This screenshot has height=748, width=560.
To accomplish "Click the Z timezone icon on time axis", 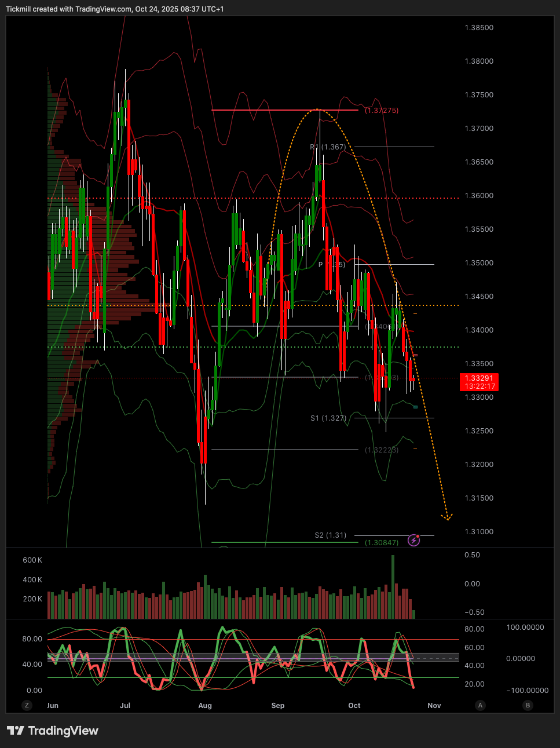I will (x=27, y=705).
